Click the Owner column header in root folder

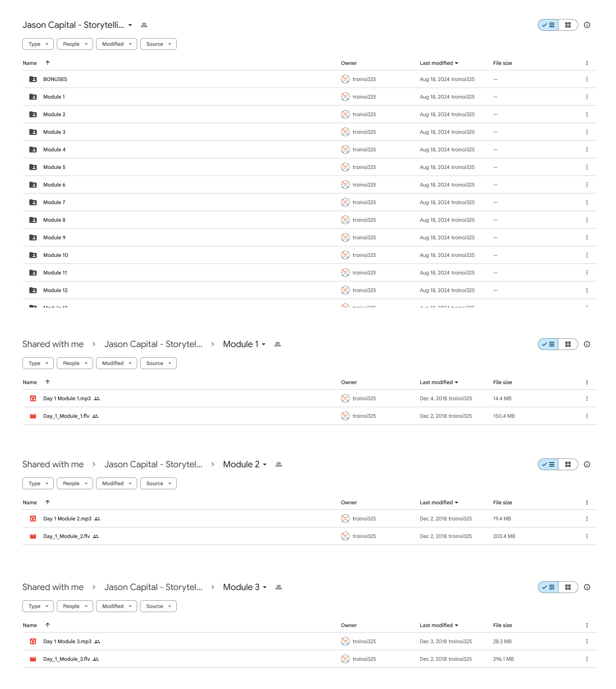[x=349, y=63]
